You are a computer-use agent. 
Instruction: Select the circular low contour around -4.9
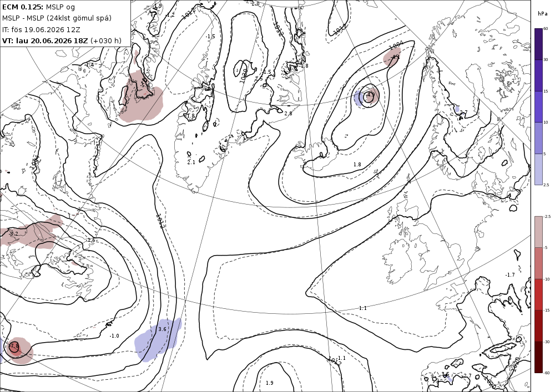[x=370, y=95]
